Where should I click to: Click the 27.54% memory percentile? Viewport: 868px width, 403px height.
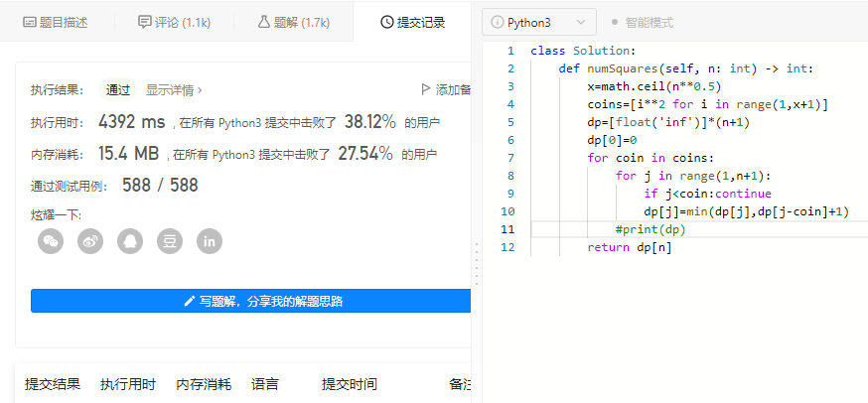tap(364, 153)
